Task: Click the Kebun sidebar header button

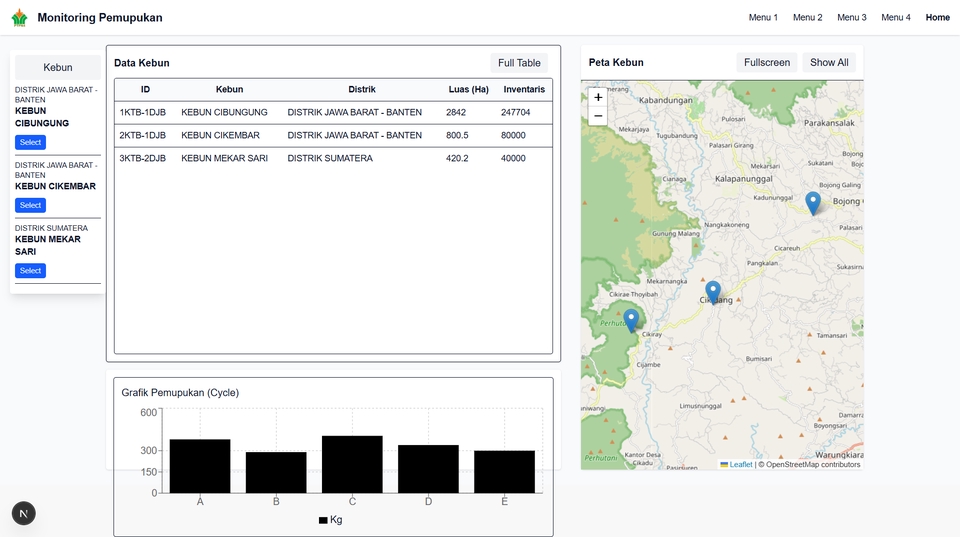Action: pos(58,67)
